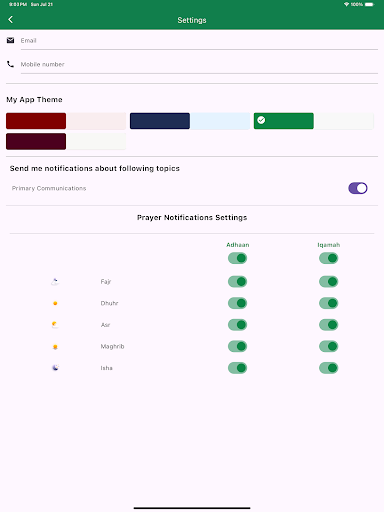Focus the Email input field

[199, 41]
